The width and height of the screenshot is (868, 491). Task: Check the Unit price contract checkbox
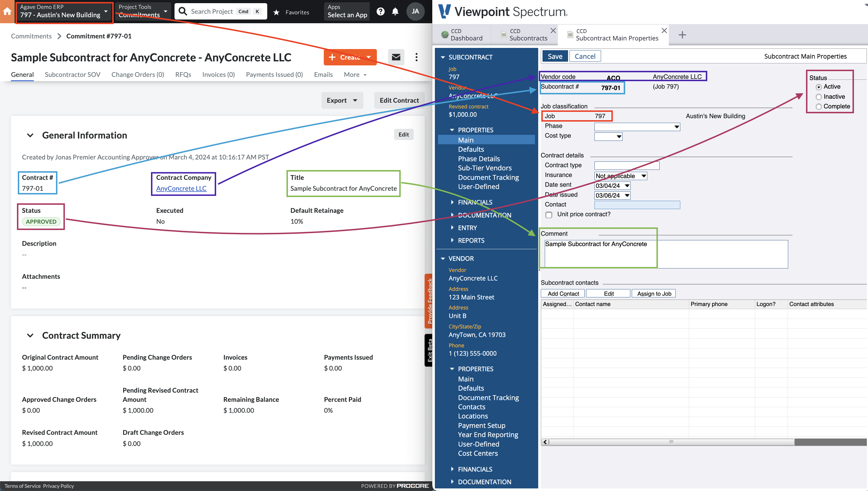(549, 215)
